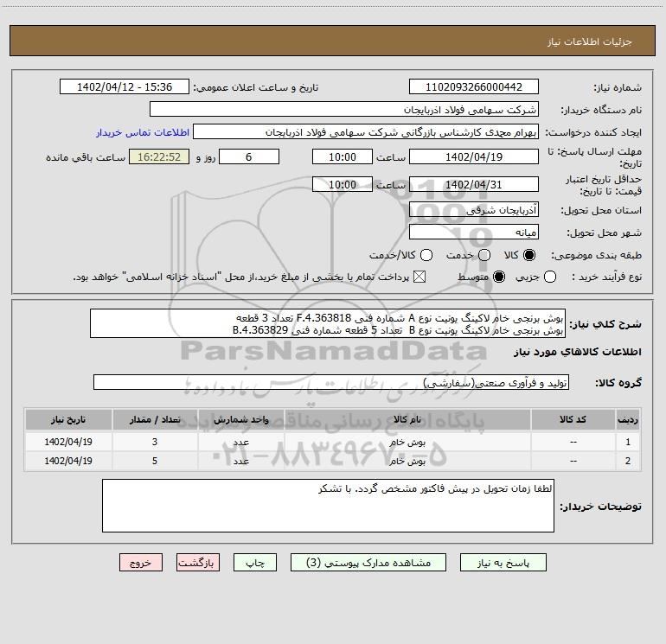Viewport: 666px width, 644px height.
Task: Click the چاپ print button
Action: coord(255,563)
